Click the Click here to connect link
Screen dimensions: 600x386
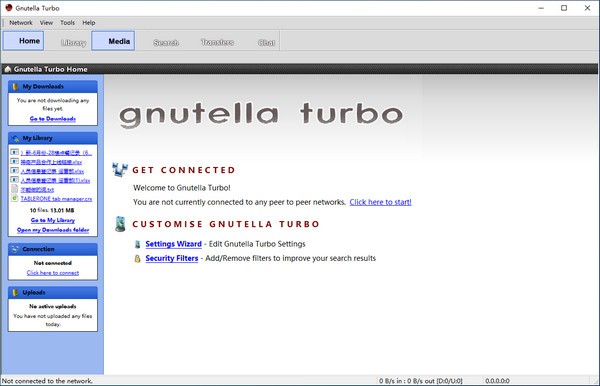(53, 273)
